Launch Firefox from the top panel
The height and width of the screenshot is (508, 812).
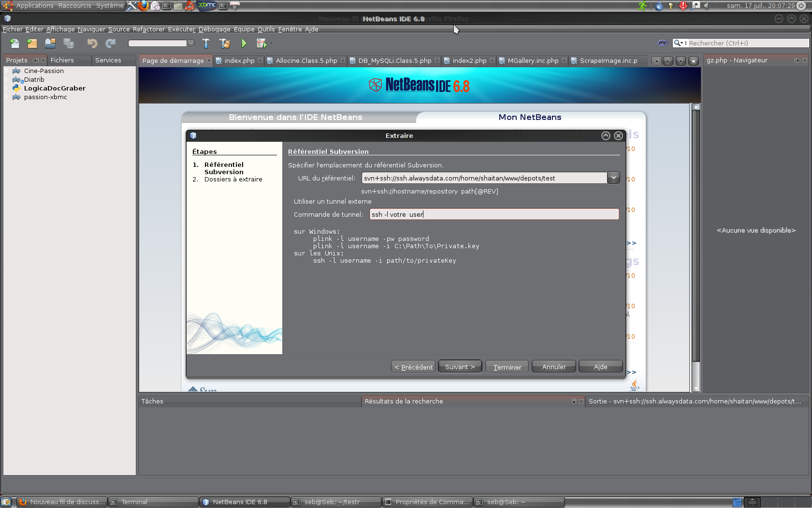144,6
